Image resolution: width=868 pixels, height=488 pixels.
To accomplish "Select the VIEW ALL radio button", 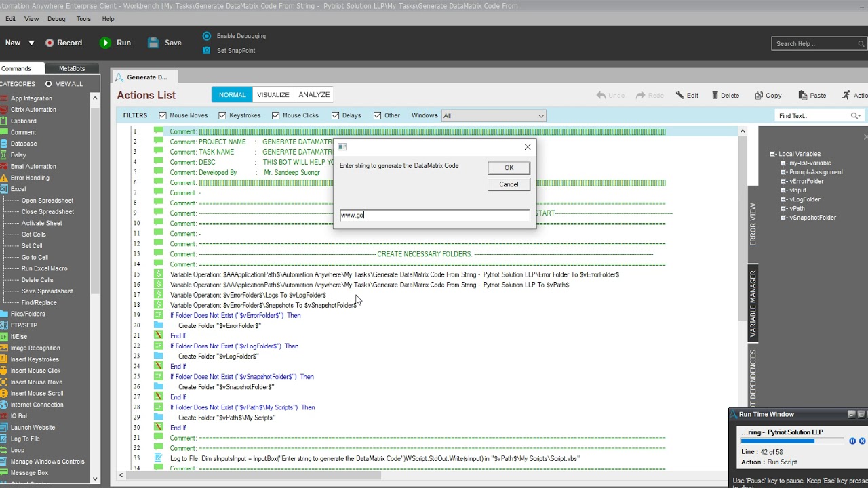I will pyautogui.click(x=48, y=84).
